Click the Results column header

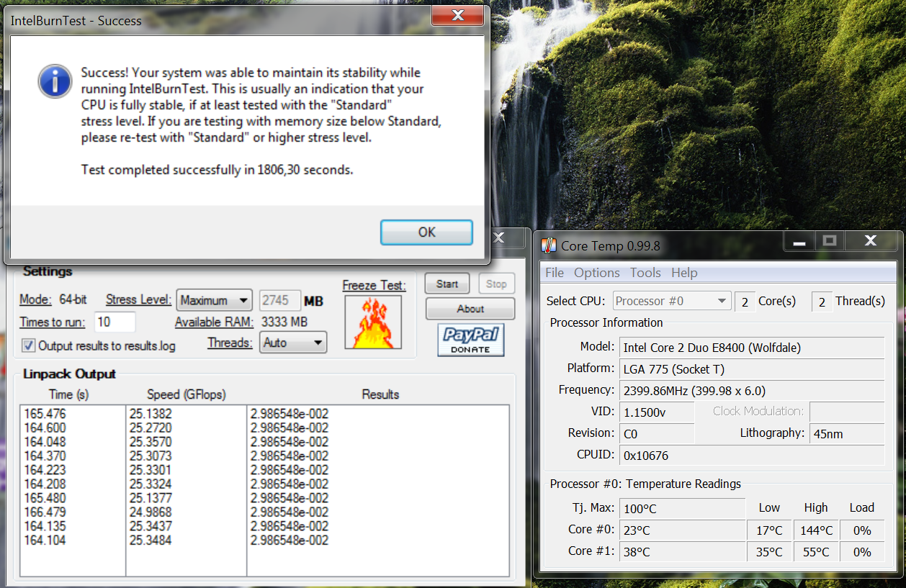pos(380,394)
